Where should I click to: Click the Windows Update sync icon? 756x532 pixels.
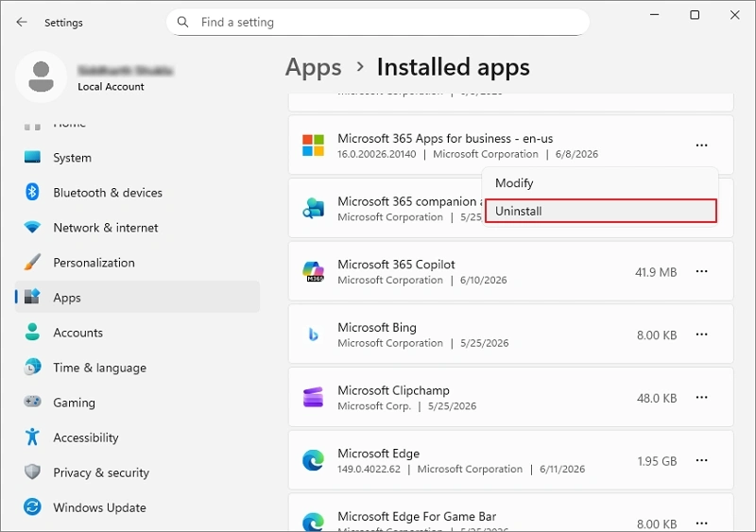(x=32, y=506)
